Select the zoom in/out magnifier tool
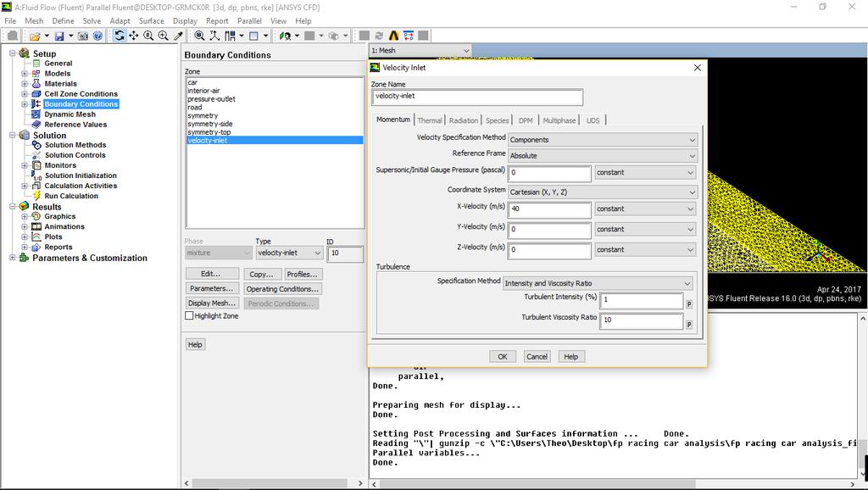This screenshot has width=868, height=490. (x=148, y=36)
